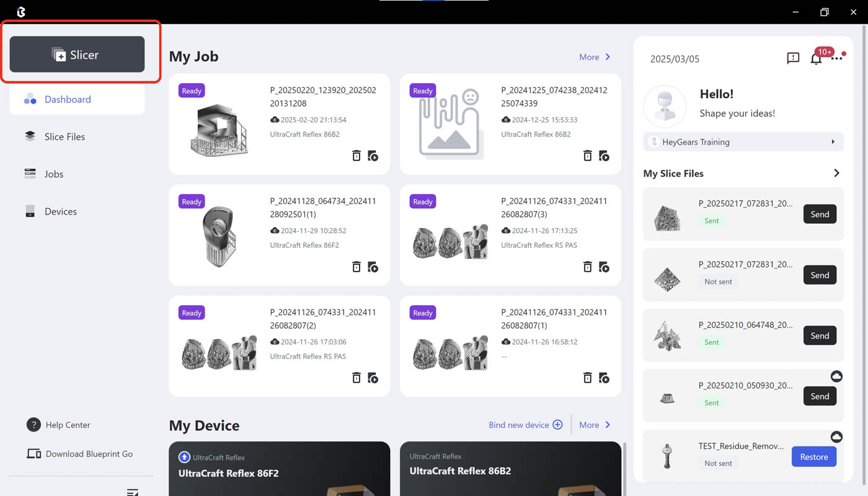Restore the TEST_Residue_Remov file
The image size is (868, 496).
tap(813, 457)
